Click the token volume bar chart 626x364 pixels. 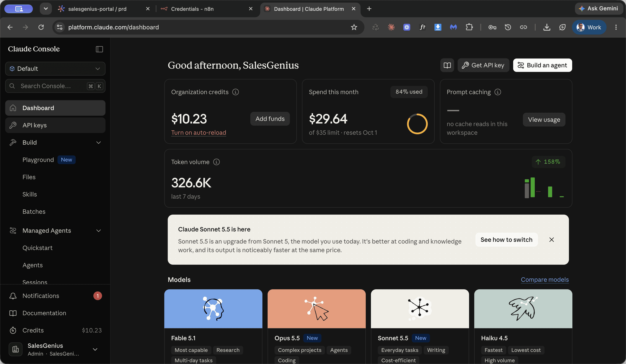click(544, 187)
